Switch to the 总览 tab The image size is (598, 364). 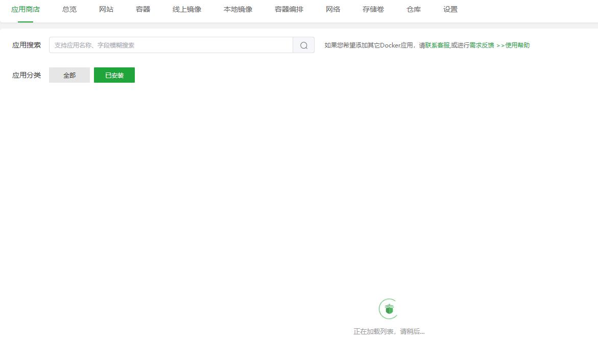(x=69, y=10)
